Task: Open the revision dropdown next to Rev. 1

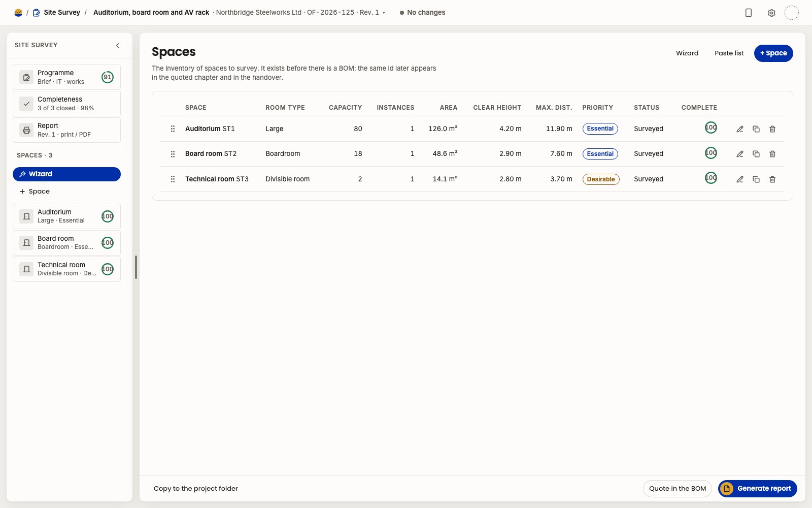Action: 384,13
